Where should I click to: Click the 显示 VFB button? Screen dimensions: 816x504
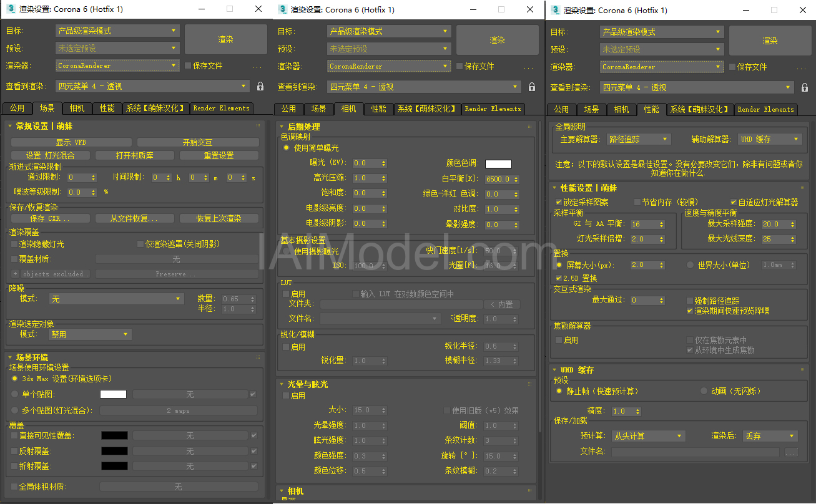tap(71, 142)
